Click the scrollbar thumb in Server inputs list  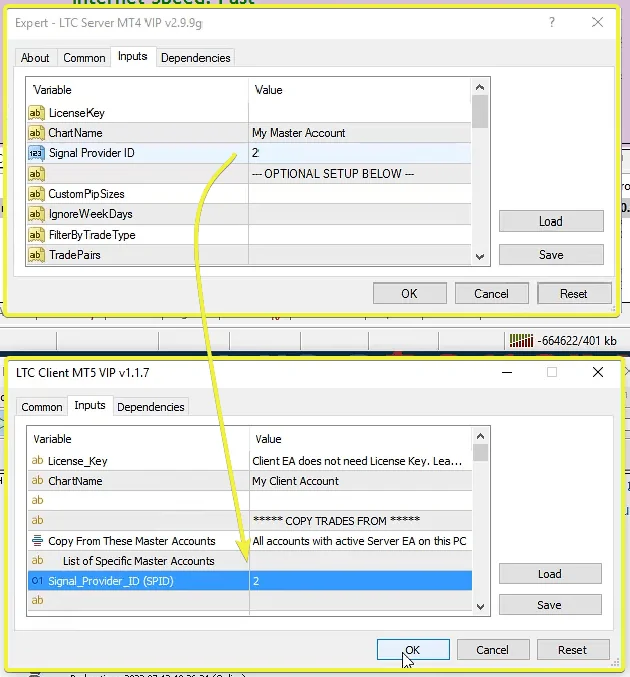(x=480, y=112)
